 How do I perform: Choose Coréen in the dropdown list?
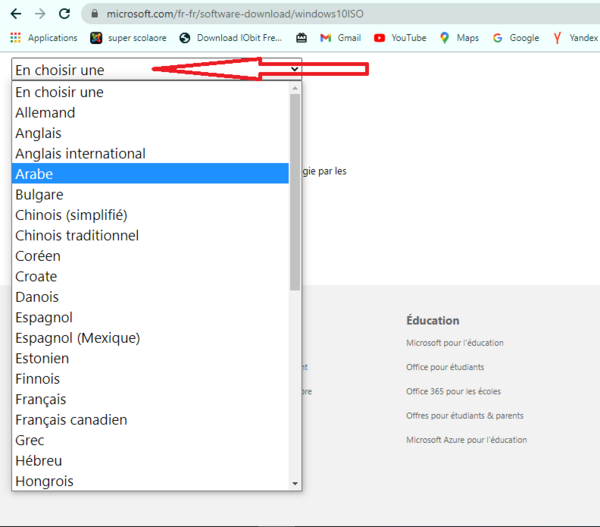click(150, 256)
